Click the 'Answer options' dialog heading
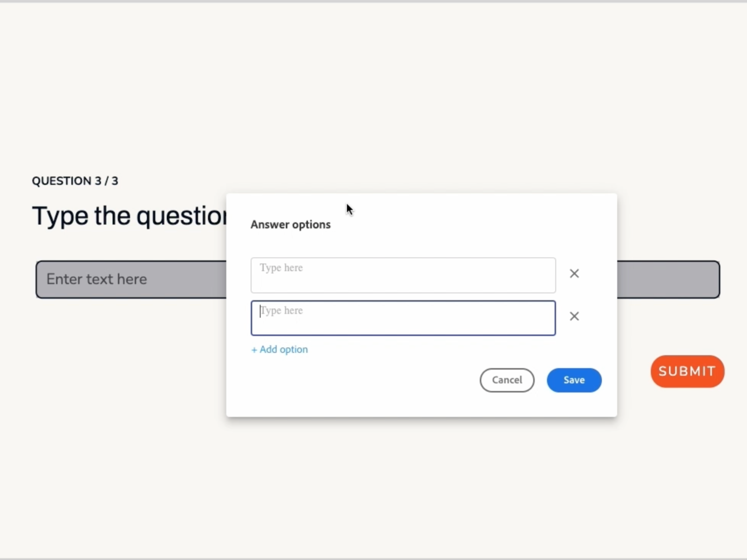 [x=290, y=224]
